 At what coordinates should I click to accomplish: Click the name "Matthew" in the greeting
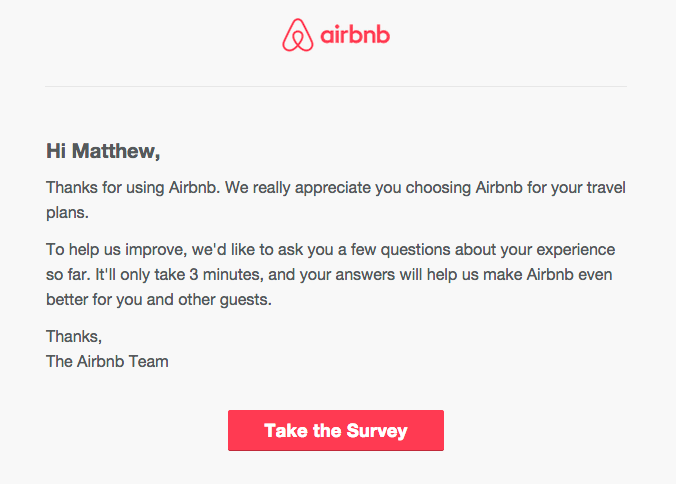click(113, 151)
